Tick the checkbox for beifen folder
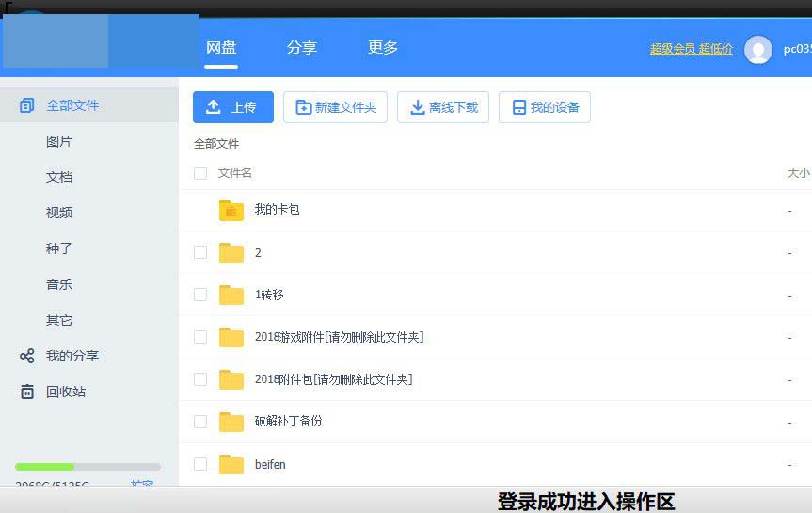The width and height of the screenshot is (812, 513). tap(200, 464)
